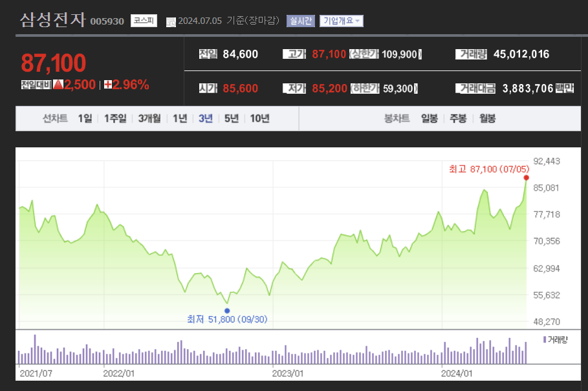Select the 1주일 line chart range
Image resolution: width=588 pixels, height=391 pixels.
coord(115,118)
